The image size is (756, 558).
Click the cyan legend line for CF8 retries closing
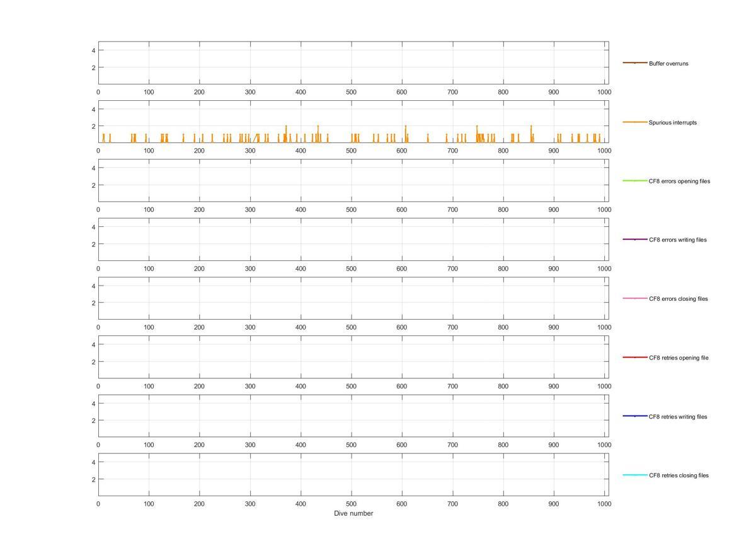pyautogui.click(x=635, y=475)
